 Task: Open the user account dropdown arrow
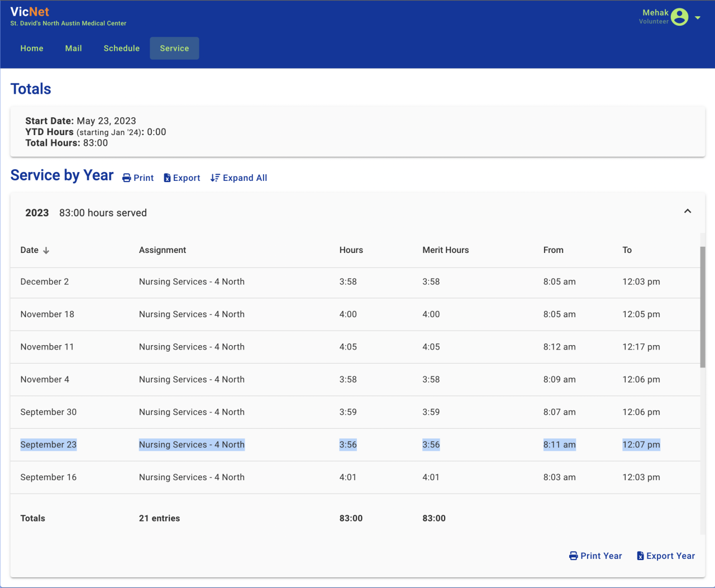click(x=698, y=18)
